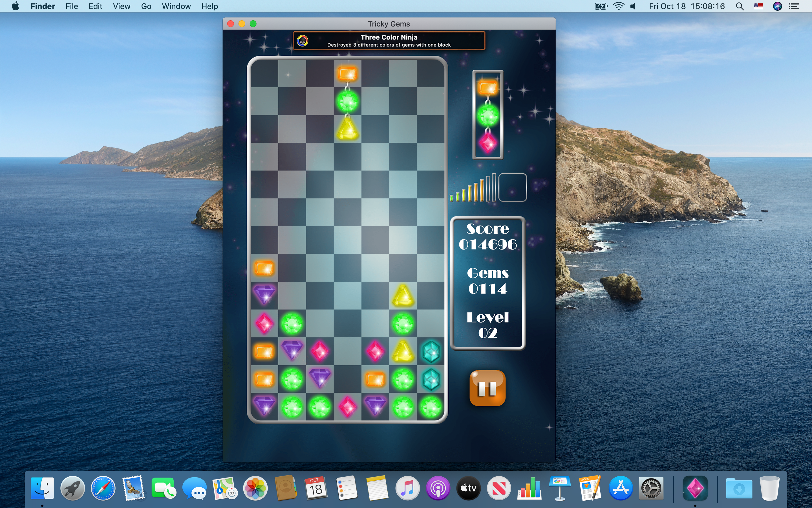Screen dimensions: 812x508
Task: Open Keynote from the Dock
Action: [x=560, y=488]
